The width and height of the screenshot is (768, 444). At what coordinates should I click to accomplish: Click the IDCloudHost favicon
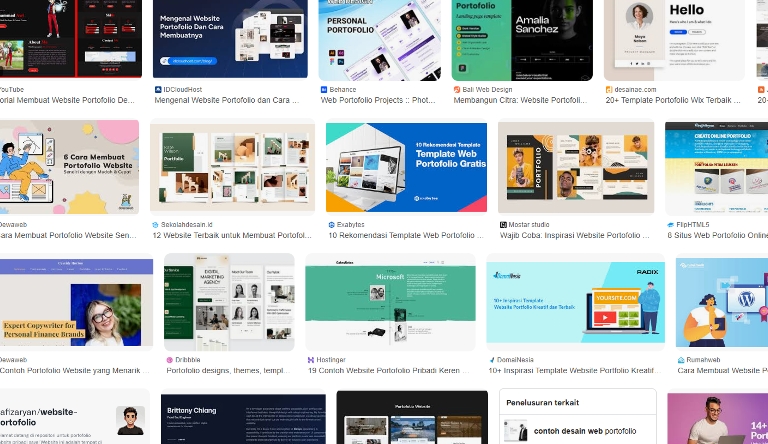click(158, 89)
